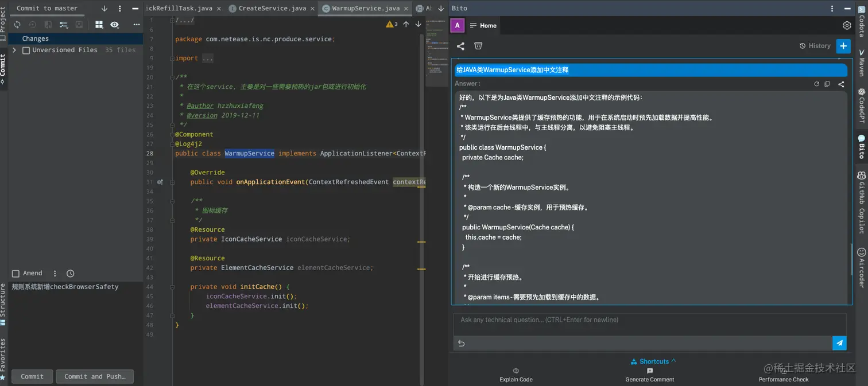
Task: Open the Changelists icon in commit toolbar
Action: click(64, 25)
